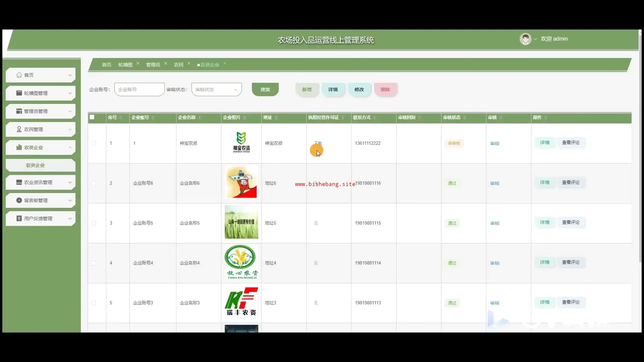Click the green 搜索 button
The image size is (644, 362).
pyautogui.click(x=265, y=89)
